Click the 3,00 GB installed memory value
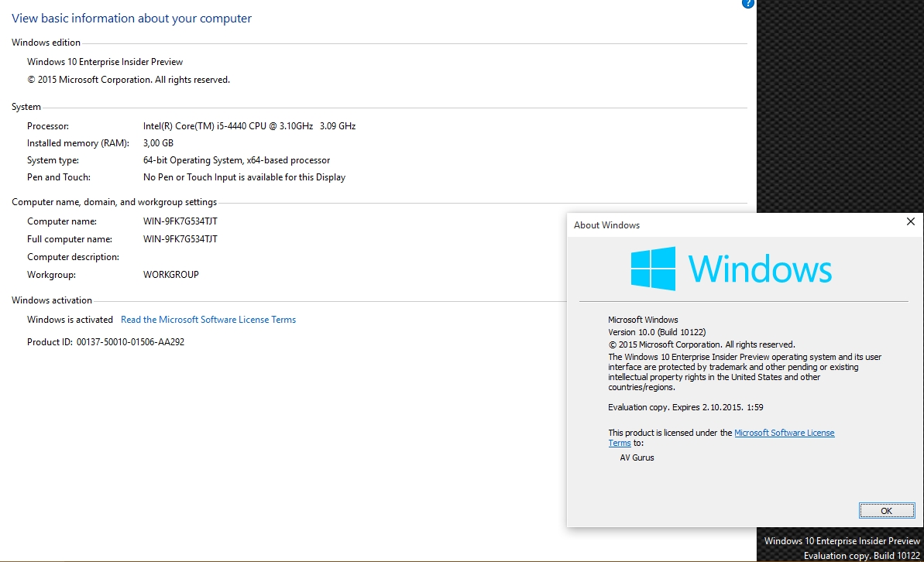 pos(158,143)
